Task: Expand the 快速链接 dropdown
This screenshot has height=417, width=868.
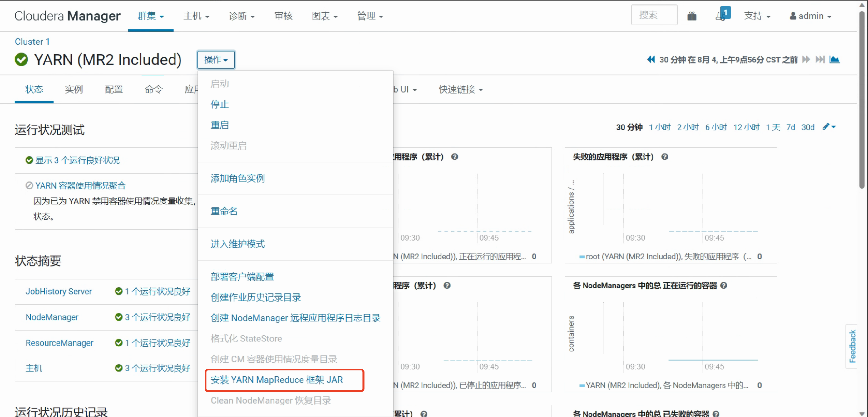Action: (x=461, y=89)
